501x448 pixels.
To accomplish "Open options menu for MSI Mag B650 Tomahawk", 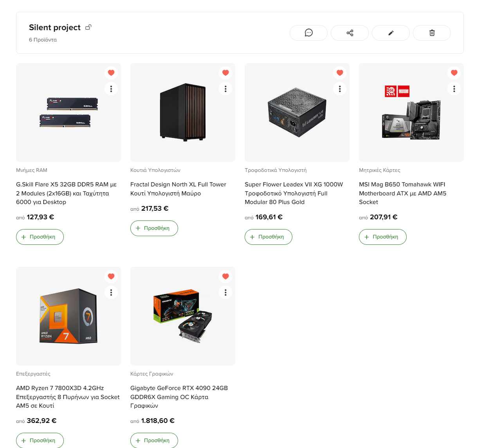I will pyautogui.click(x=454, y=89).
